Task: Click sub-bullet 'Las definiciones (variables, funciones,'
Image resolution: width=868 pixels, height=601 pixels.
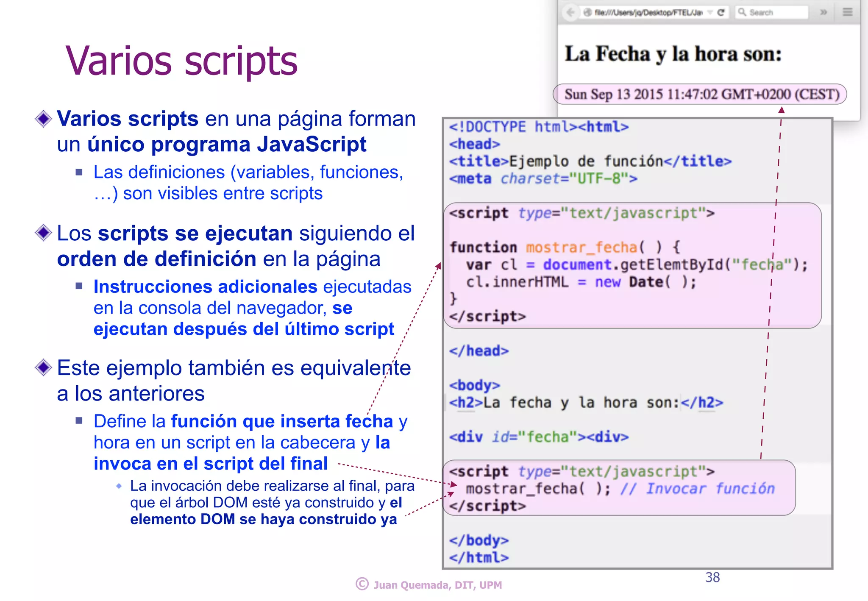Action: point(248,172)
